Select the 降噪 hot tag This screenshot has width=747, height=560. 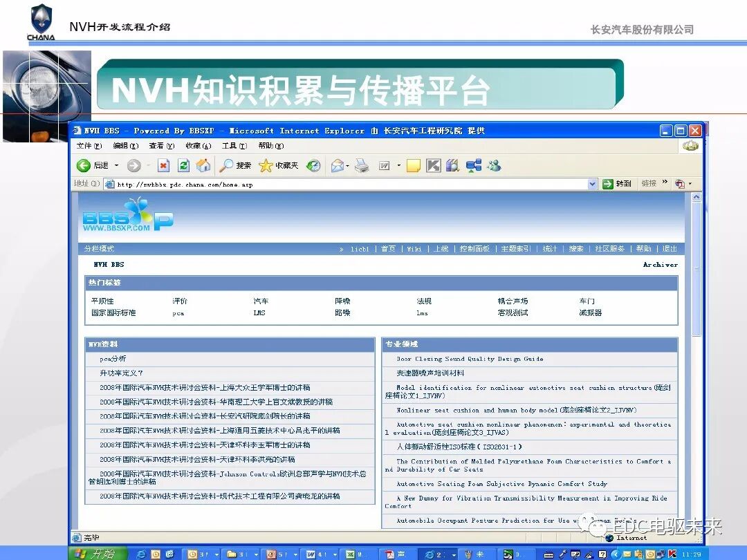point(342,301)
